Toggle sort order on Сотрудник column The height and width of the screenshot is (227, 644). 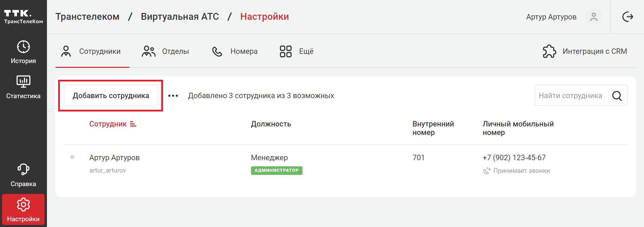point(133,124)
